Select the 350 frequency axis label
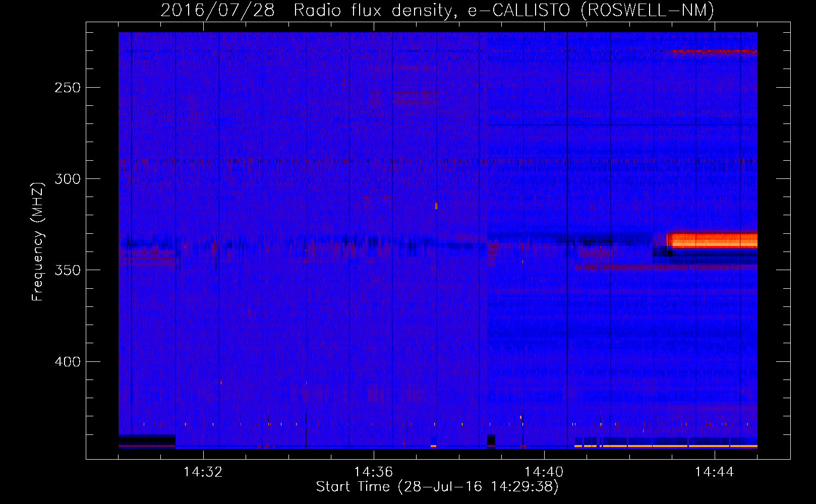816x504 pixels. click(68, 270)
